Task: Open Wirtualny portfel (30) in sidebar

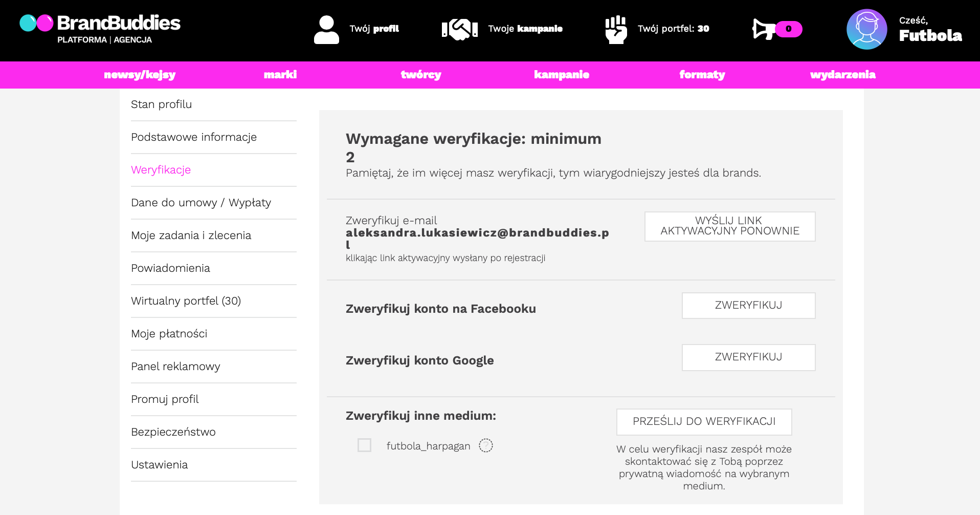Action: click(x=186, y=301)
